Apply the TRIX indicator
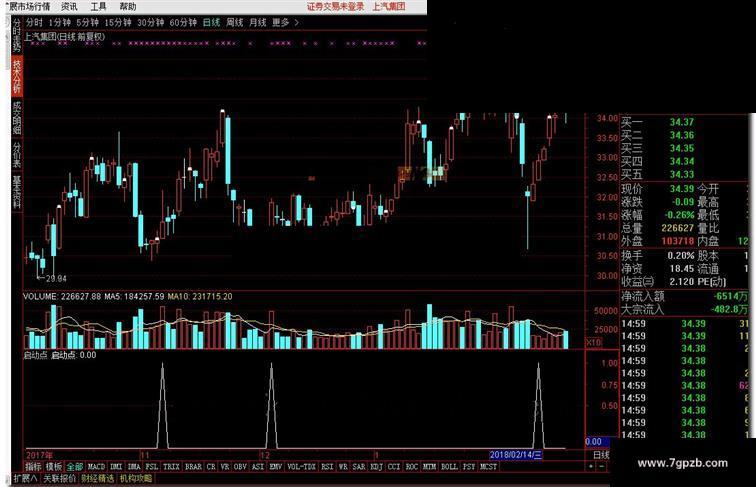The width and height of the screenshot is (756, 487). 171,467
